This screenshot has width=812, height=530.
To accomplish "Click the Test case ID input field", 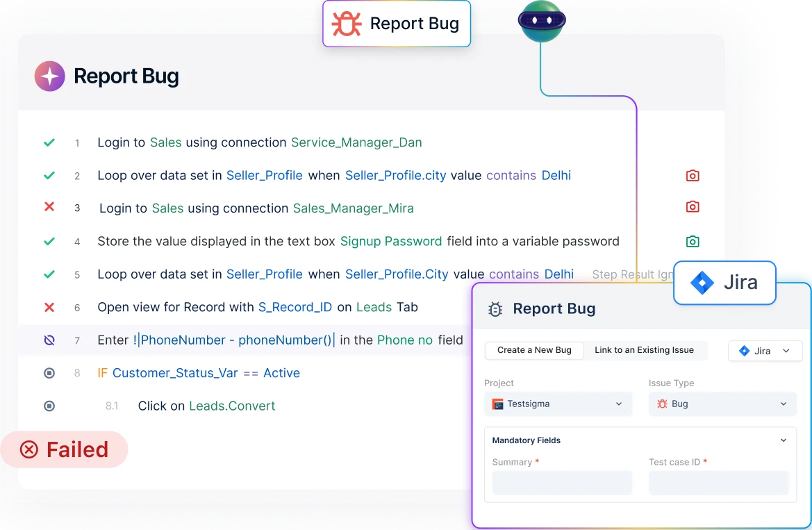I will [719, 483].
